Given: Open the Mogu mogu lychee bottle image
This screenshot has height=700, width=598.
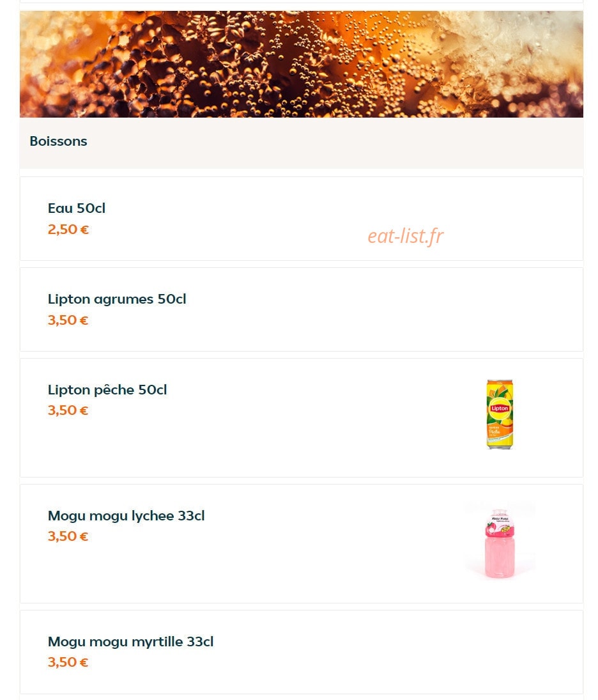Looking at the screenshot, I should [500, 543].
